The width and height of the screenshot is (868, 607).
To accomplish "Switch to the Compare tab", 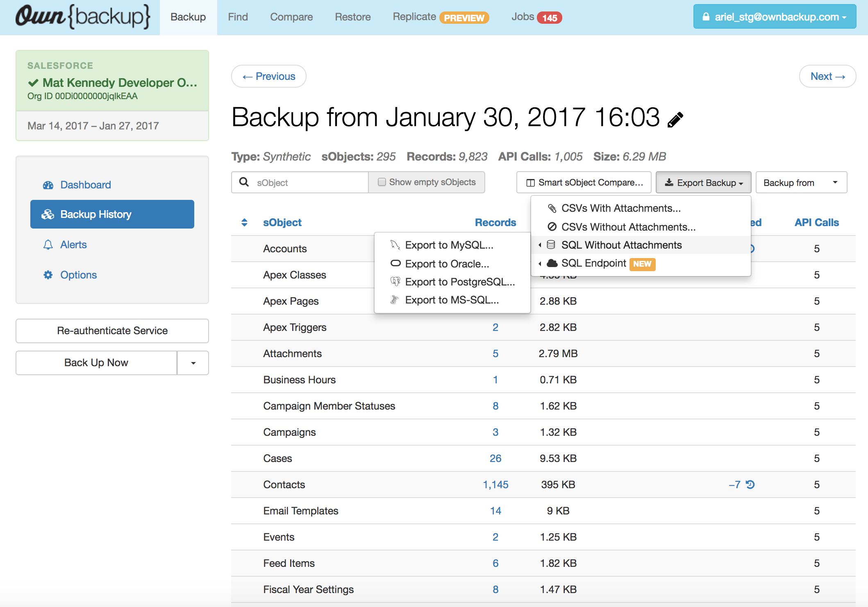I will [x=291, y=17].
